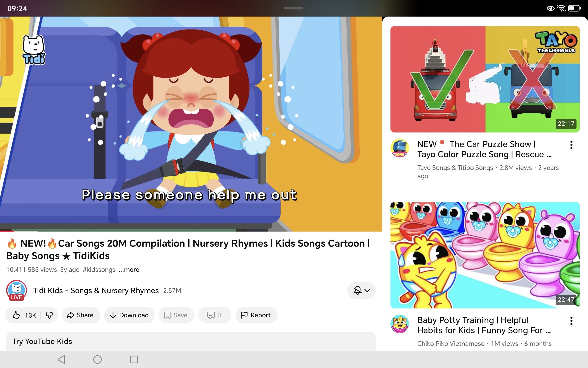Tap the '10,411,583 views' text
Image resolution: width=588 pixels, height=368 pixels.
(x=32, y=270)
